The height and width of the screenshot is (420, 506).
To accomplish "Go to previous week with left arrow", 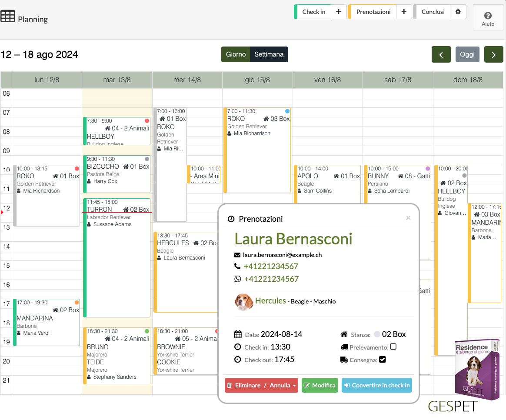I will [441, 54].
